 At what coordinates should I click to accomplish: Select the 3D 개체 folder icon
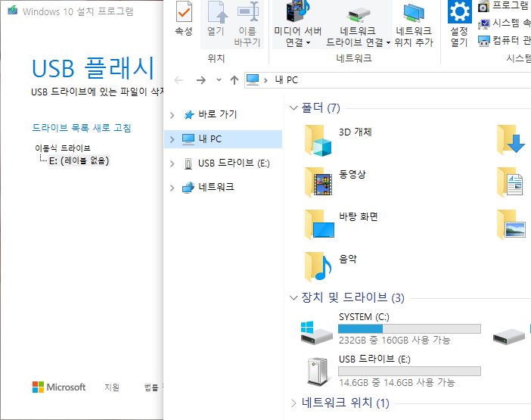coord(318,141)
